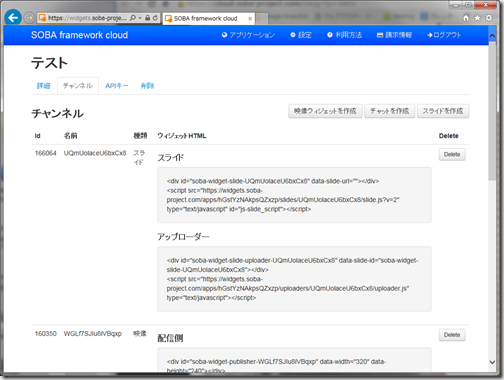Click the favorites star icon
504x380 pixels.
coord(477,18)
